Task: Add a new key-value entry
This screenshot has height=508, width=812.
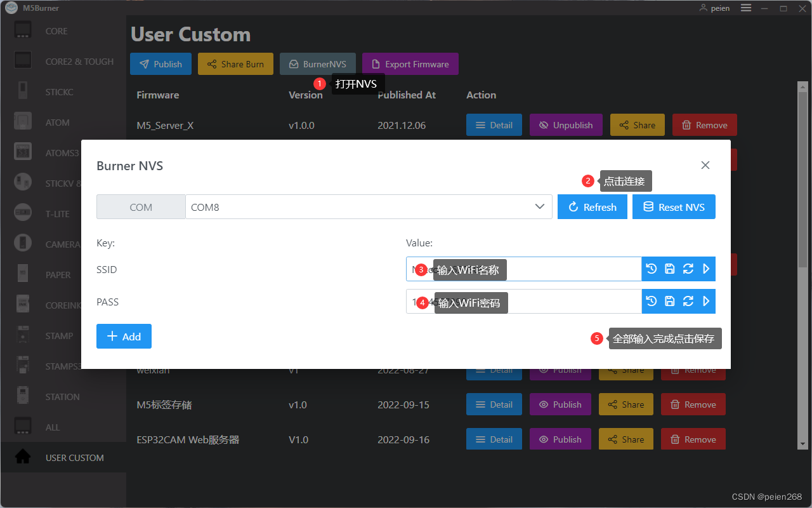Action: click(124, 337)
